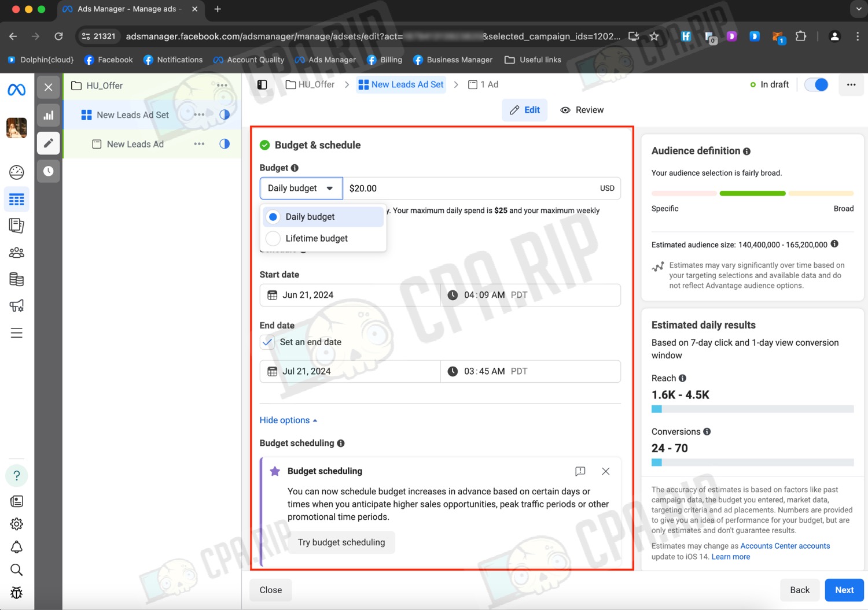The width and height of the screenshot is (868, 610).
Task: Open the ads reporting pages icon
Action: point(17,225)
